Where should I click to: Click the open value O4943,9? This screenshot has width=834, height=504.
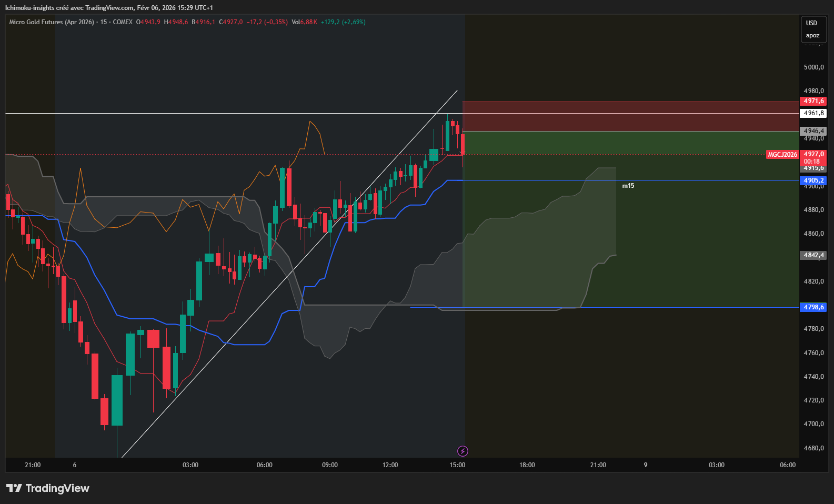pos(148,22)
